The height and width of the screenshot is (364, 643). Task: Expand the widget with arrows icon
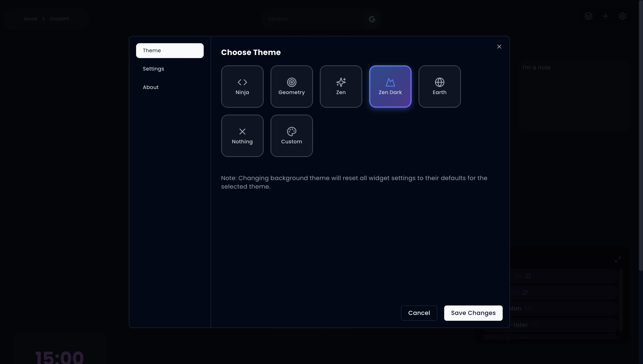pyautogui.click(x=617, y=260)
